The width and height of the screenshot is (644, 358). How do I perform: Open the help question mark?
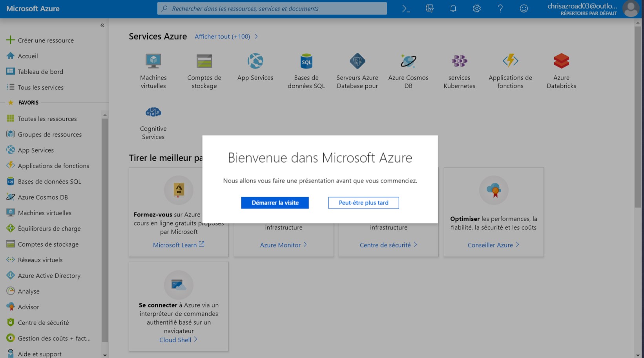coord(500,9)
